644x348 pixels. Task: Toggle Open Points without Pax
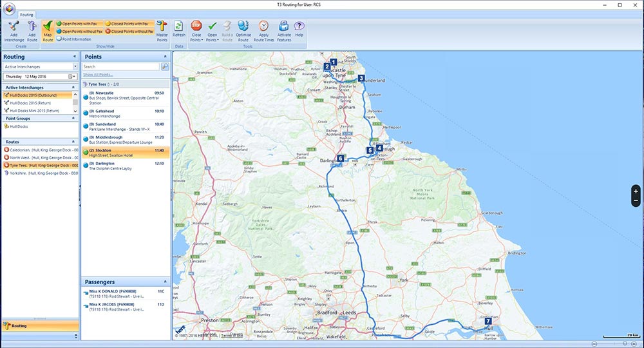point(79,31)
